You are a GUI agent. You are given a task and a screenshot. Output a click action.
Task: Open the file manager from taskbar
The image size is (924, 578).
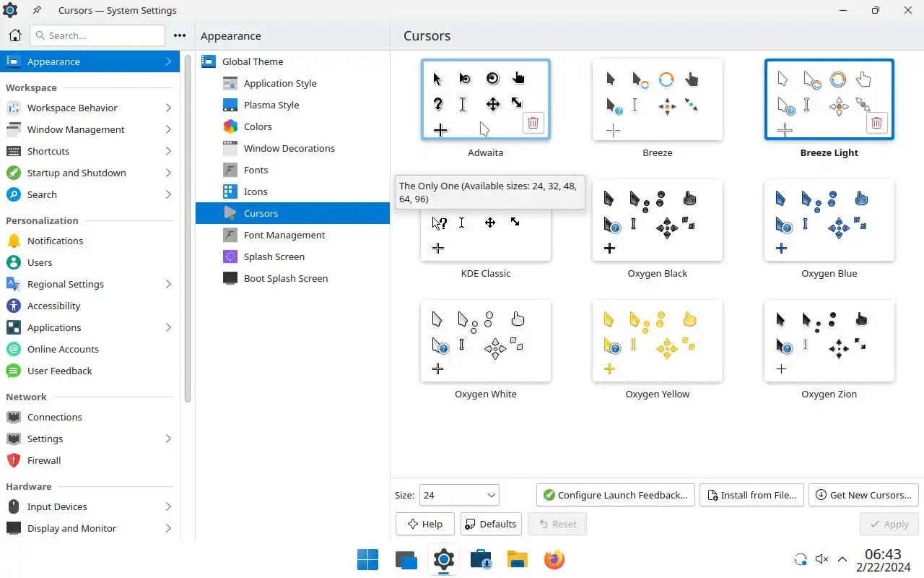517,559
